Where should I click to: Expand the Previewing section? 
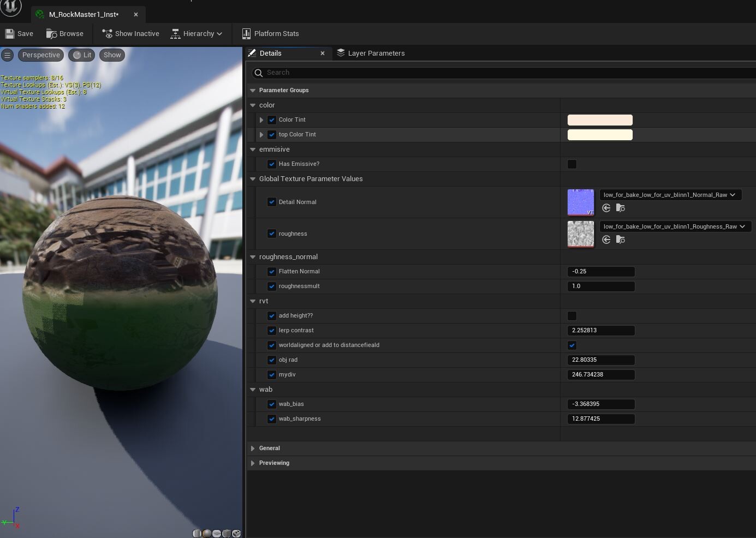tap(253, 463)
